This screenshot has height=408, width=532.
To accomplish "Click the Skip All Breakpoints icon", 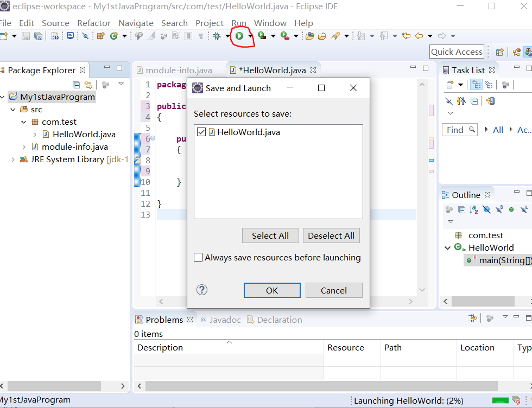I will click(86, 36).
